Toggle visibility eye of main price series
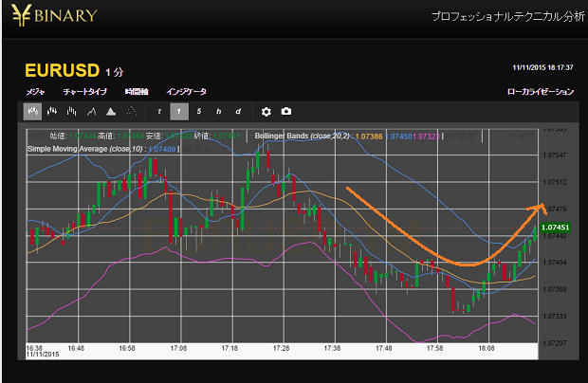 [x=33, y=136]
